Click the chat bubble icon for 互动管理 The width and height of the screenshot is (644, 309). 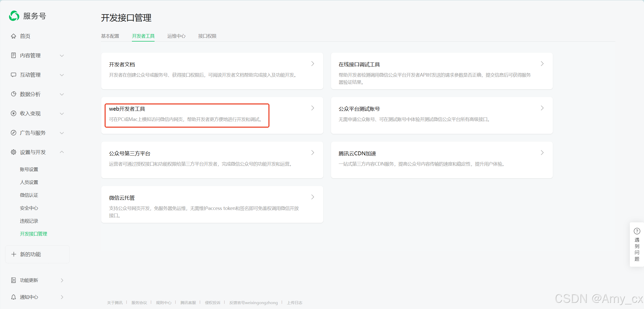pos(13,75)
